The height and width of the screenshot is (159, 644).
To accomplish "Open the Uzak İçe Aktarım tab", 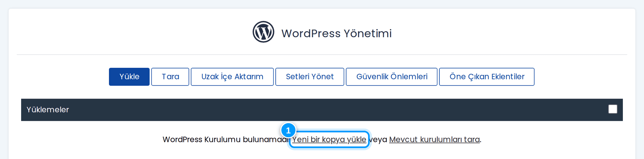I will [x=232, y=77].
